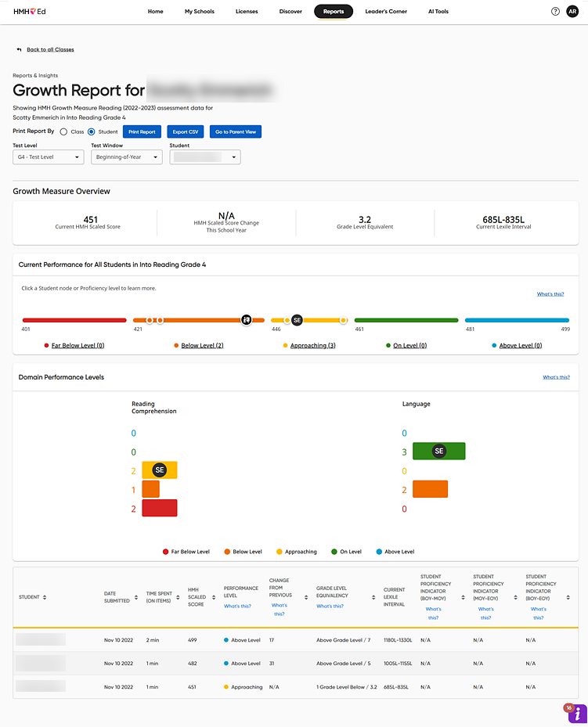The width and height of the screenshot is (588, 727).
Task: Follow the Back to all Classes link
Action: pos(50,49)
